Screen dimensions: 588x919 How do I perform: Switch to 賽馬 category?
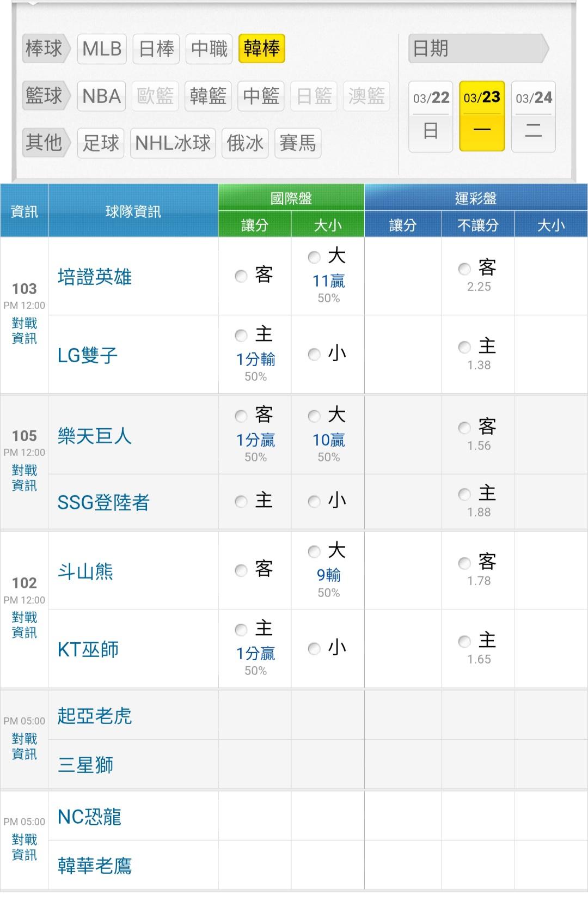(x=298, y=143)
